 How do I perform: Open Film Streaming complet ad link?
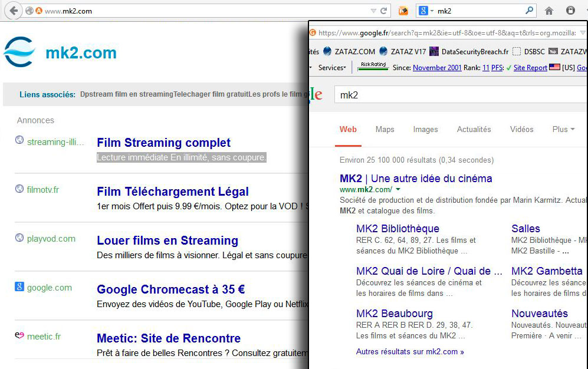(163, 143)
